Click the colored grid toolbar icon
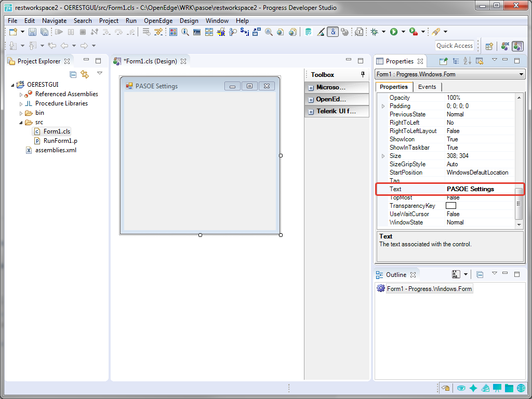Image resolution: width=532 pixels, height=399 pixels. pos(174,32)
